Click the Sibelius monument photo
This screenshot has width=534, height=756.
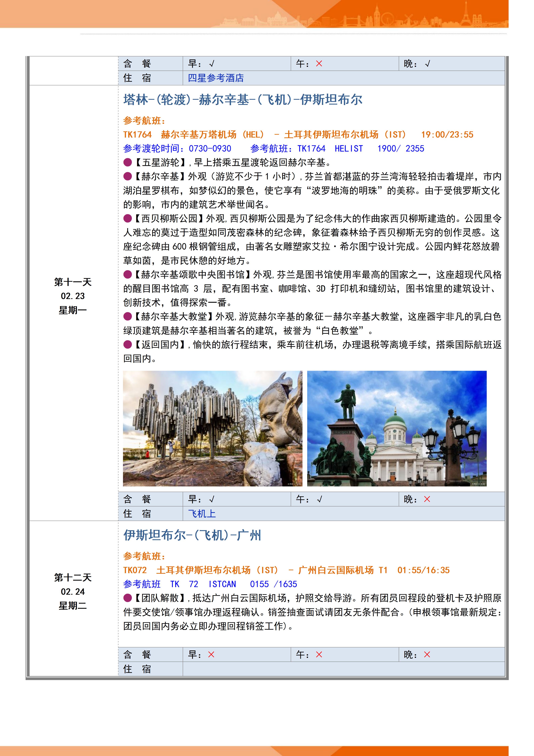[x=212, y=428]
